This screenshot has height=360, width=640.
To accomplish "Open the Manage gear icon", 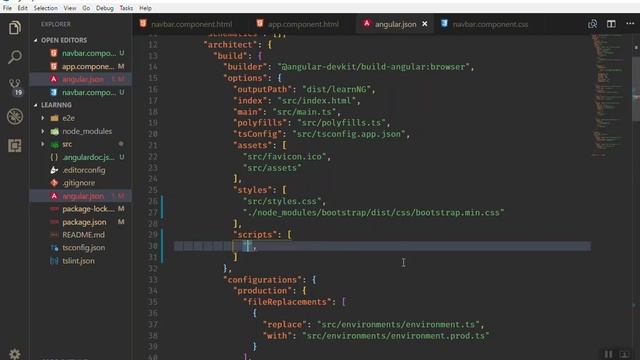I will click(15, 353).
